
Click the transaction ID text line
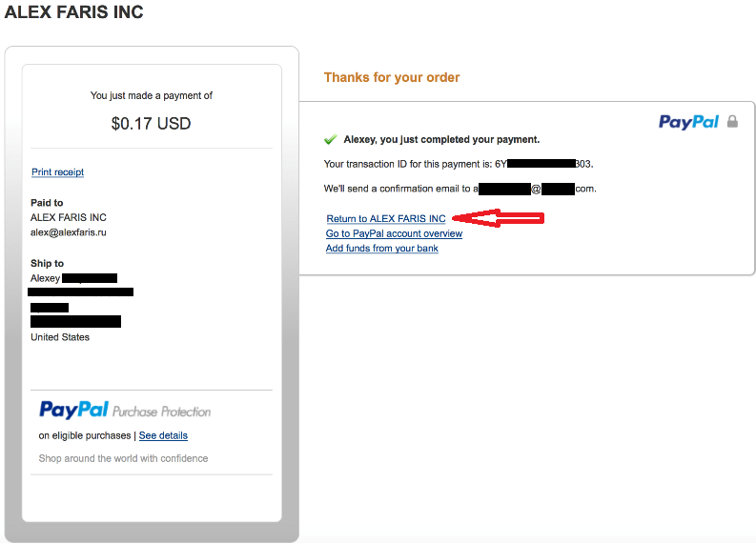(x=459, y=164)
